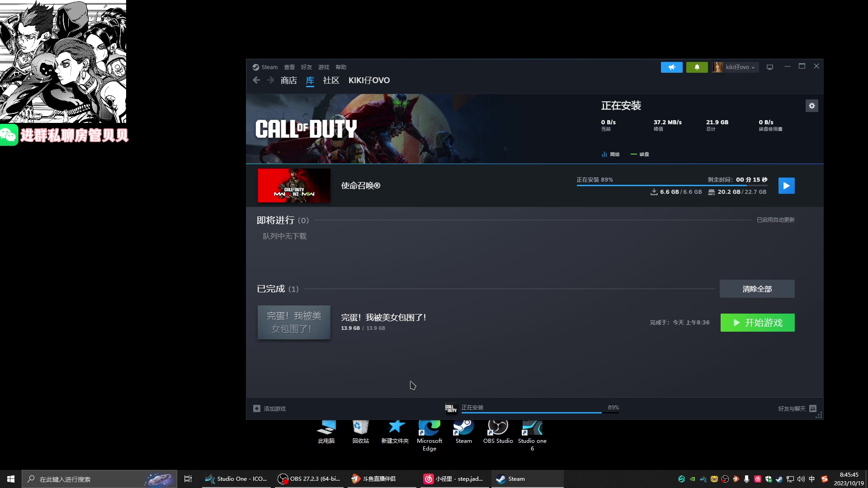Click the 好友与聊天 label
The height and width of the screenshot is (488, 868).
[x=792, y=408]
